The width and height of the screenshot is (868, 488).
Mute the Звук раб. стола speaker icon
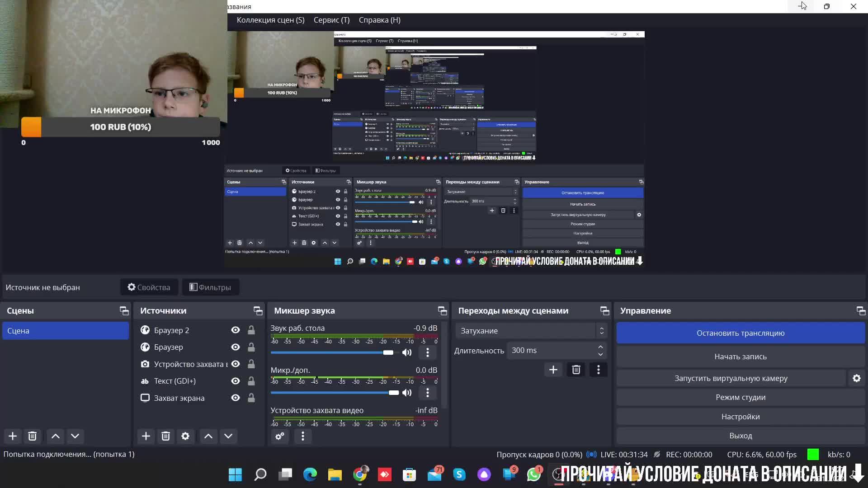(x=407, y=352)
